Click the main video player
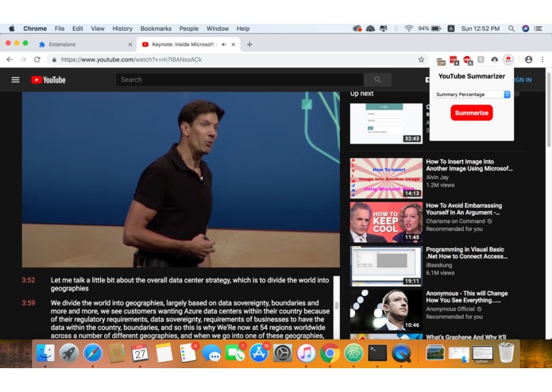Image resolution: width=552 pixels, height=392 pixels. pos(180,179)
